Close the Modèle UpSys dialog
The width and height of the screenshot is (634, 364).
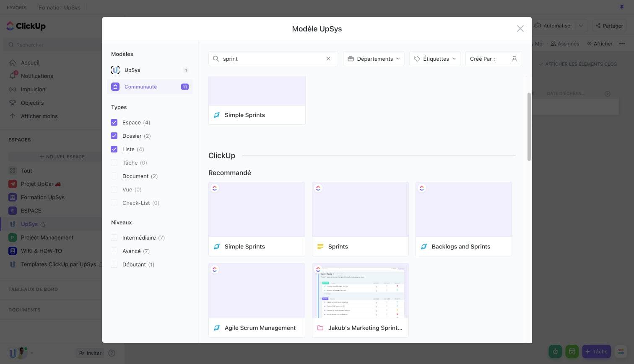(x=520, y=28)
